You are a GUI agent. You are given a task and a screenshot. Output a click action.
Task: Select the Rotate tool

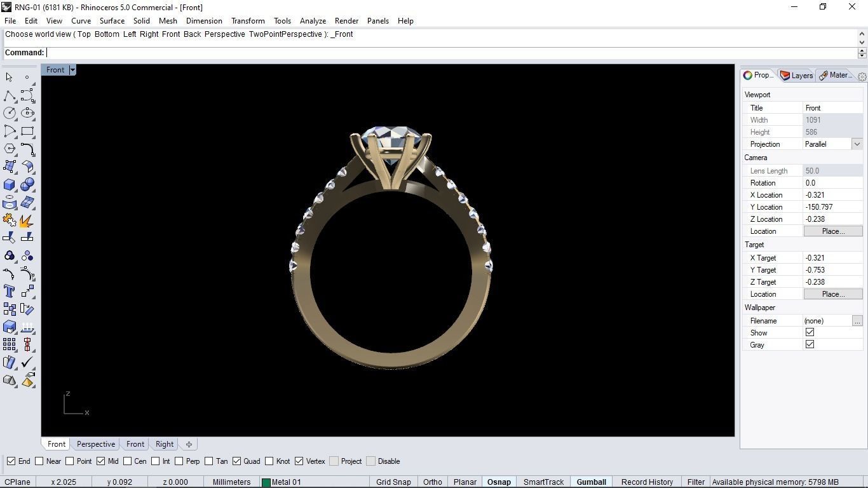tap(27, 309)
